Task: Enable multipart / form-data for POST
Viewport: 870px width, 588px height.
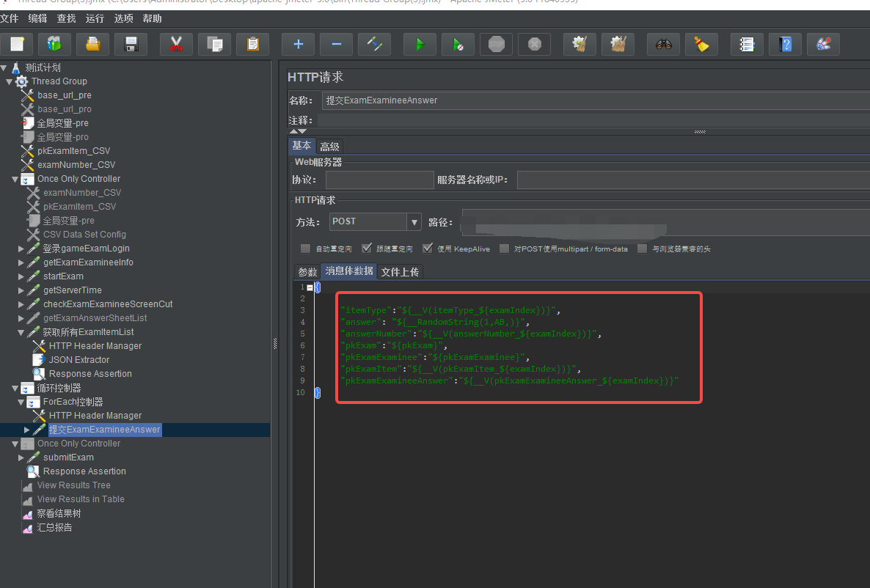Action: click(504, 249)
